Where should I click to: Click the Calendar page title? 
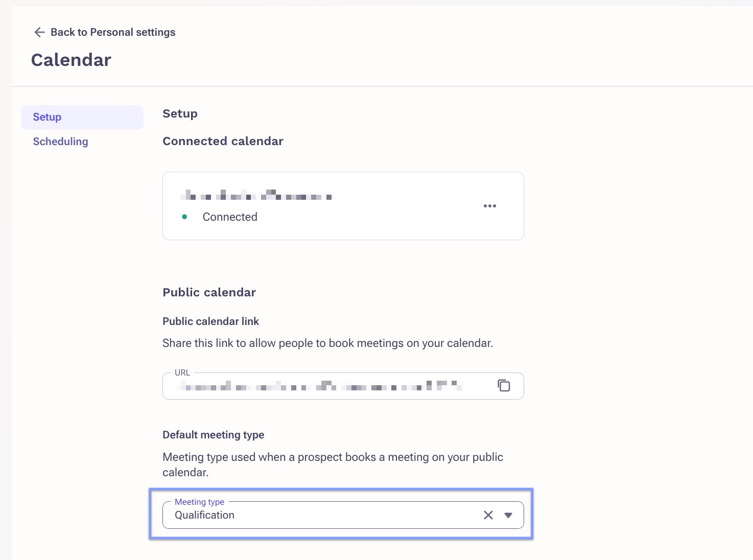click(71, 60)
